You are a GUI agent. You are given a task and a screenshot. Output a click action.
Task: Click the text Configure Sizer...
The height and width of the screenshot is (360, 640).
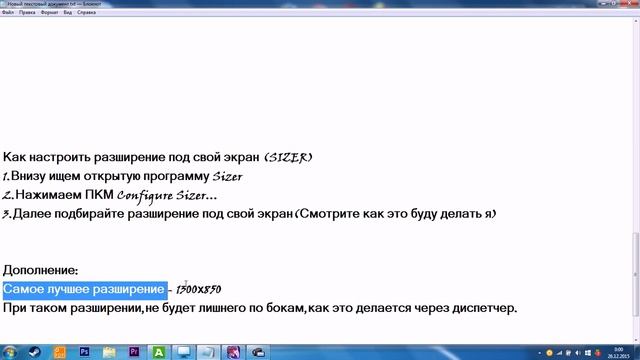[x=167, y=196]
